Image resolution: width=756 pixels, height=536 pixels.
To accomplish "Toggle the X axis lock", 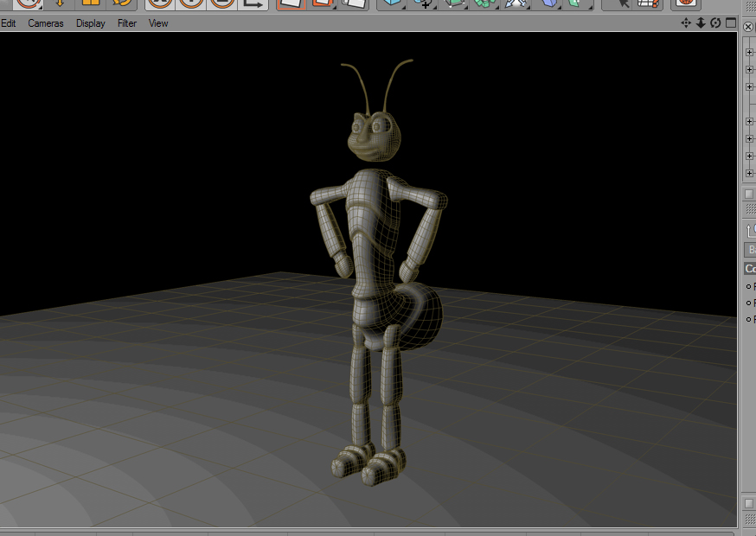I will [160, 3].
